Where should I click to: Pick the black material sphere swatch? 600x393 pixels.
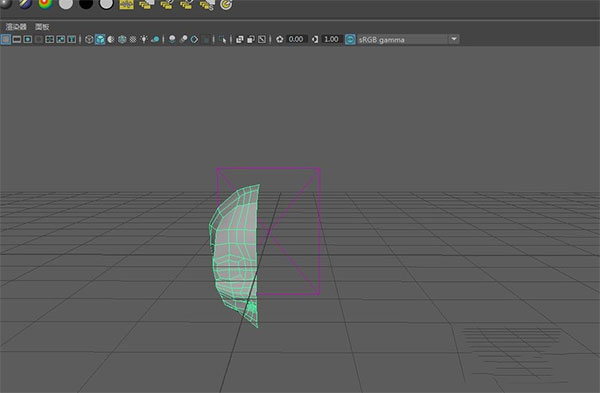(86, 4)
